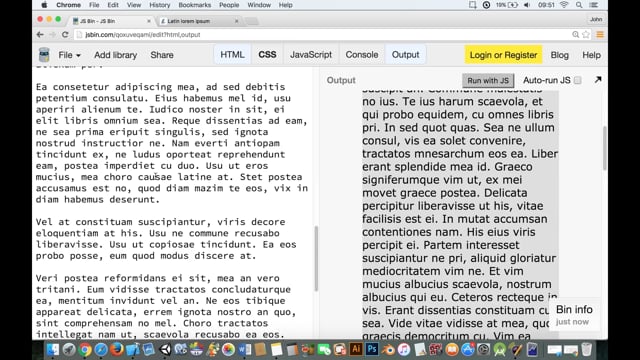Open Blender from the dock
The height and width of the screenshot is (360, 640).
coord(388,350)
